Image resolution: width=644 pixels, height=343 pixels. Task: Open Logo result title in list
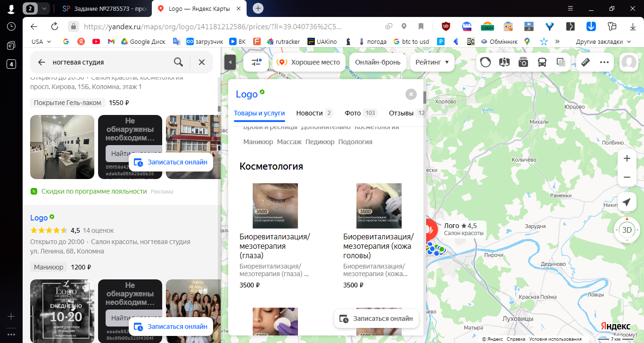coord(39,218)
